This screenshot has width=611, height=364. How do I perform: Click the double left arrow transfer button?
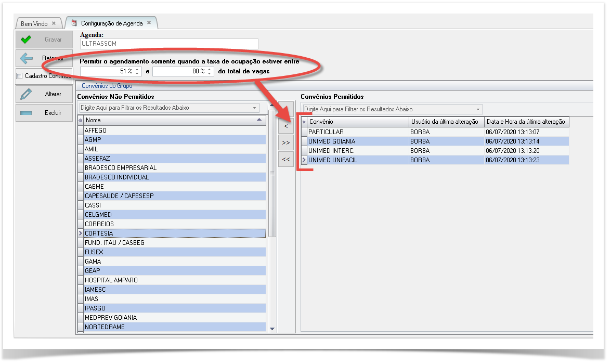point(286,160)
